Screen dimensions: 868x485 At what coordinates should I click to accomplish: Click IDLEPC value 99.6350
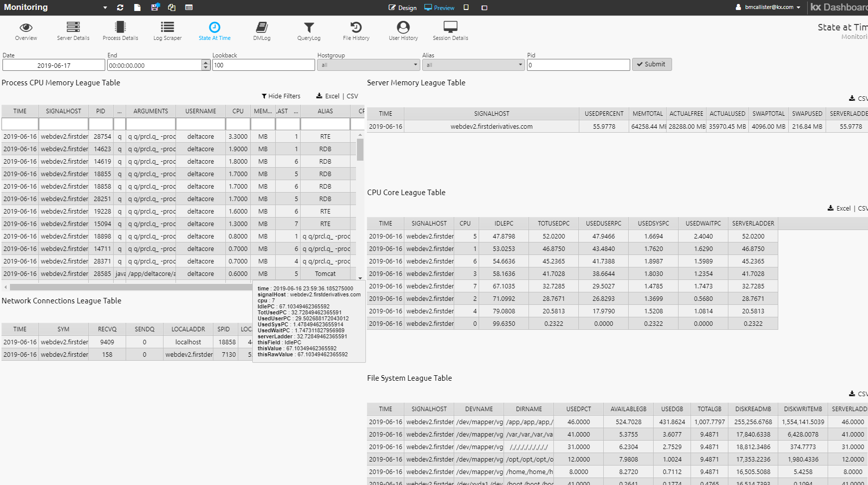click(504, 323)
